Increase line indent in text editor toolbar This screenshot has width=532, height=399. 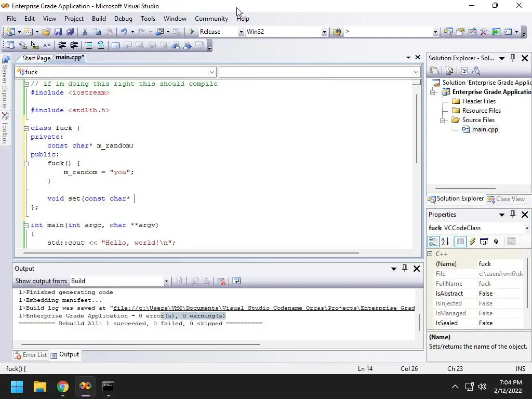pos(74,45)
